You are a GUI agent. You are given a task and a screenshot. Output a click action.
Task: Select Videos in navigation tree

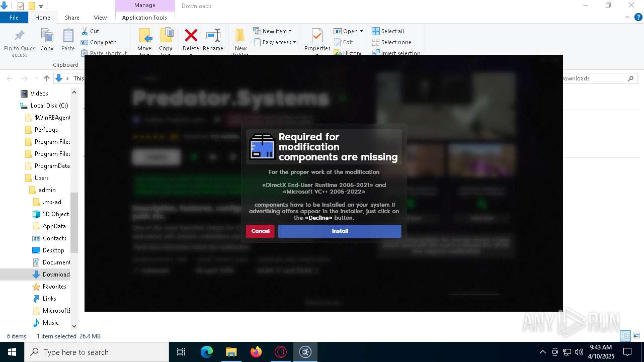[x=39, y=94]
